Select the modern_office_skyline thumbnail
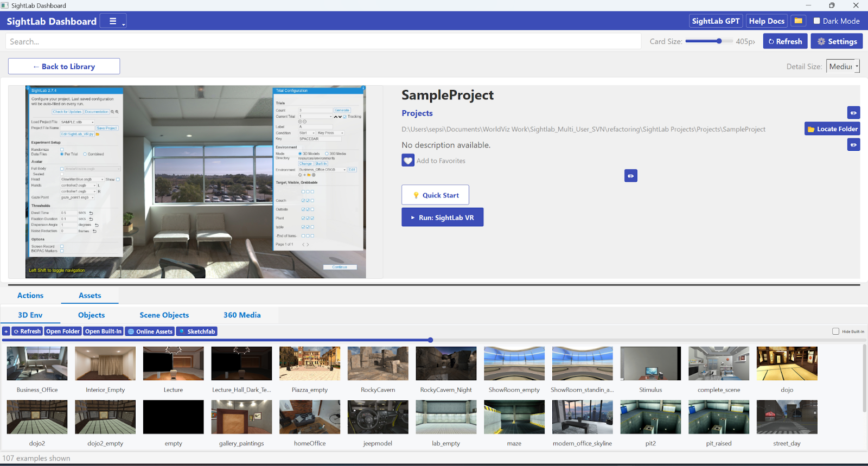Image resolution: width=868 pixels, height=466 pixels. (583, 417)
